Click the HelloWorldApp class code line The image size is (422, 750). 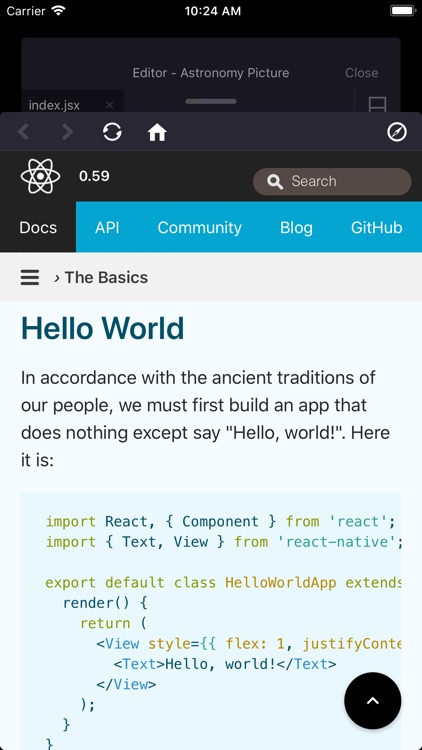coord(223,583)
